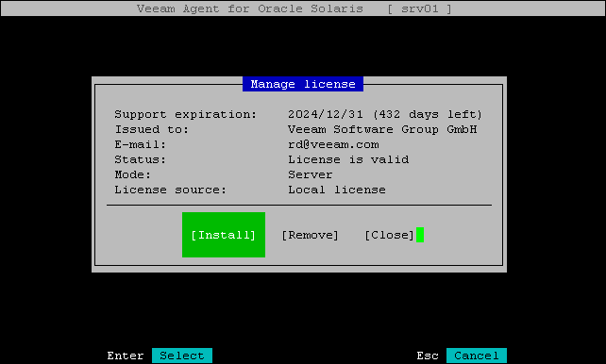Click the Manage license dialog title
The width and height of the screenshot is (606, 364).
303,84
